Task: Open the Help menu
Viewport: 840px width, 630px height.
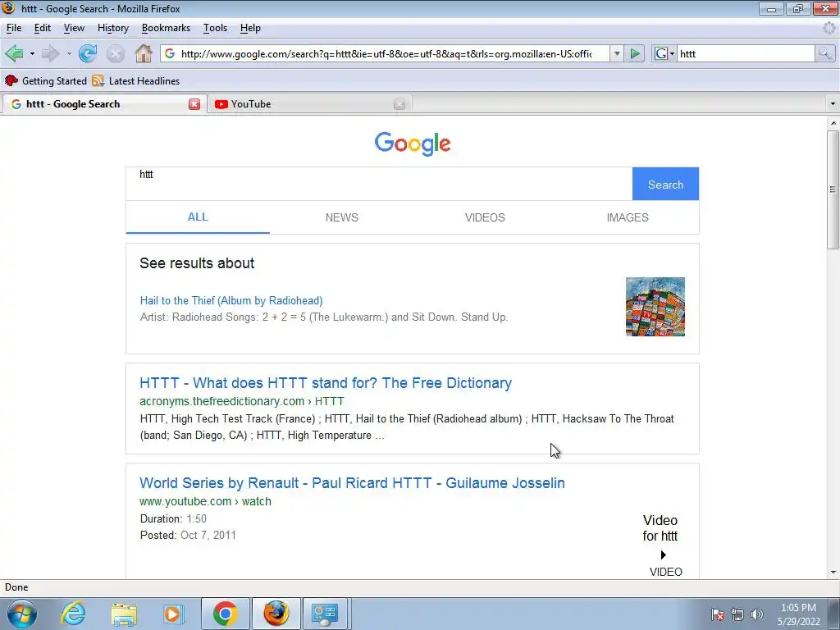Action: click(x=250, y=28)
